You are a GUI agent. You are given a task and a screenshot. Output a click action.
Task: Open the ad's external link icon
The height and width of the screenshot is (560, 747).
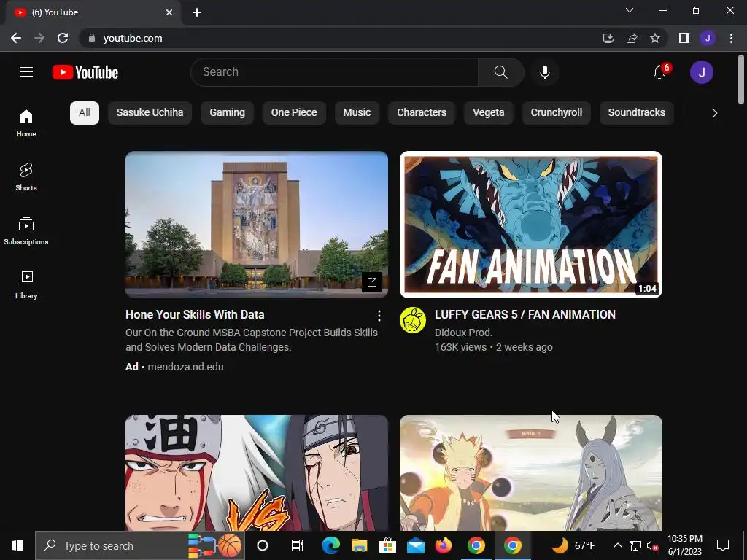(x=371, y=282)
